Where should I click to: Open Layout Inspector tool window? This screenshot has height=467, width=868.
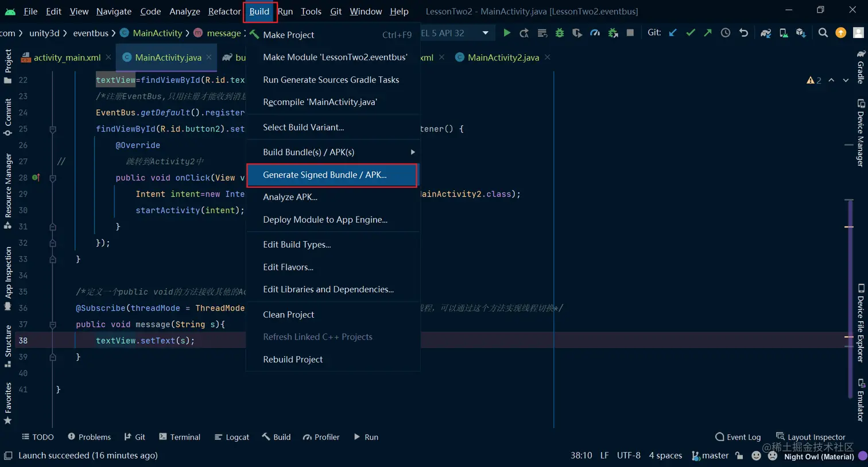coord(811,437)
